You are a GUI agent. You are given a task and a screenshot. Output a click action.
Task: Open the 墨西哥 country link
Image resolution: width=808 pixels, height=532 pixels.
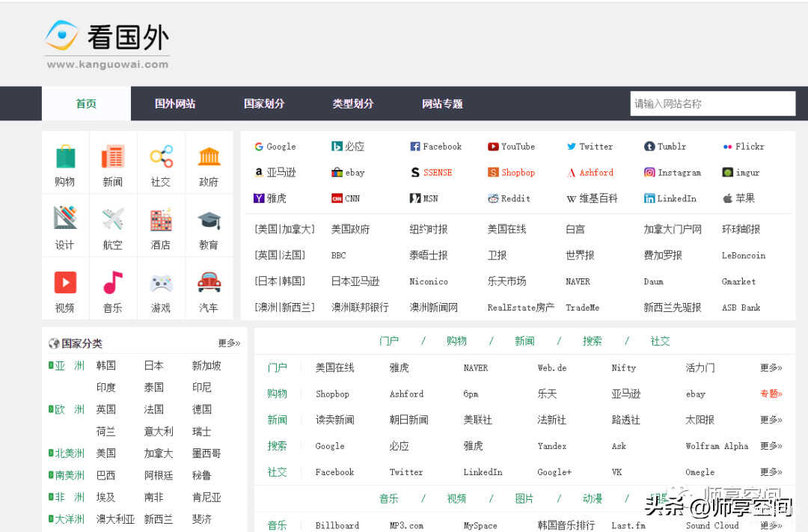tap(206, 453)
